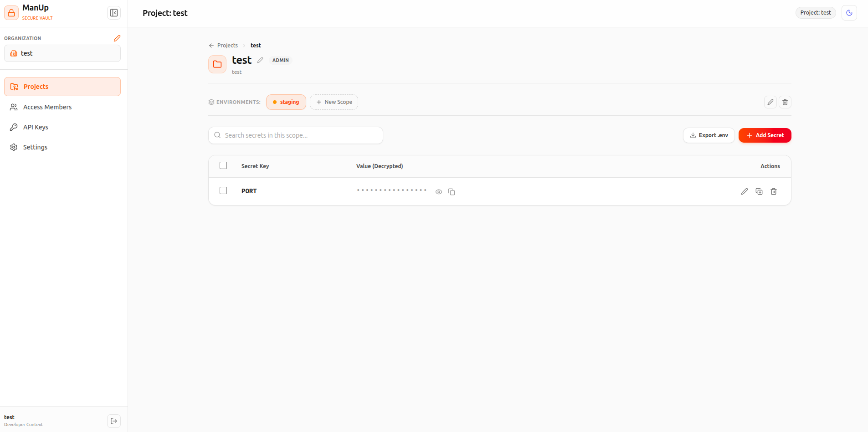Click the ManUp lock logo
The image size is (868, 432).
(11, 13)
